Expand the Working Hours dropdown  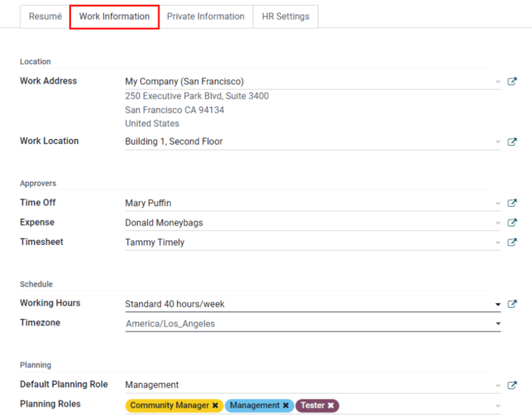[x=497, y=304]
